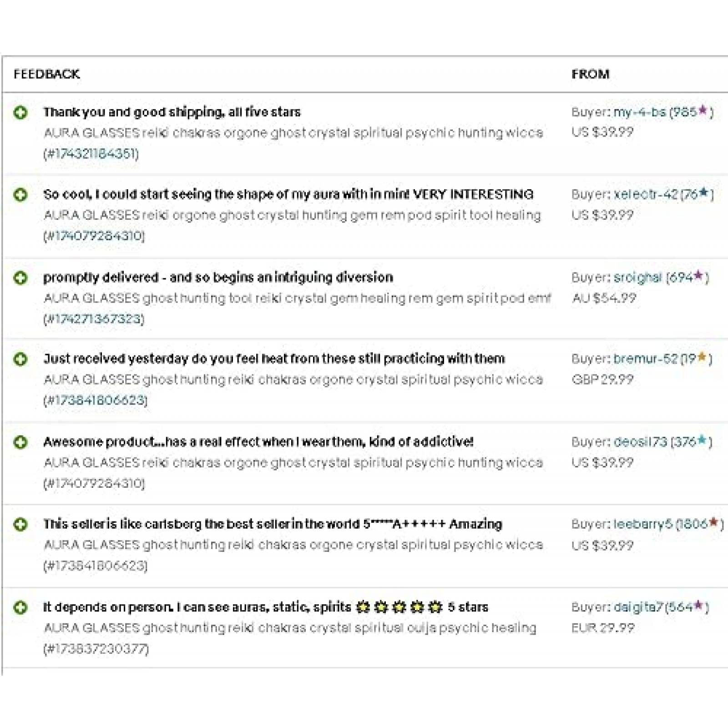The image size is (728, 728).
Task: Open item number #174321184351
Action: click(91, 154)
